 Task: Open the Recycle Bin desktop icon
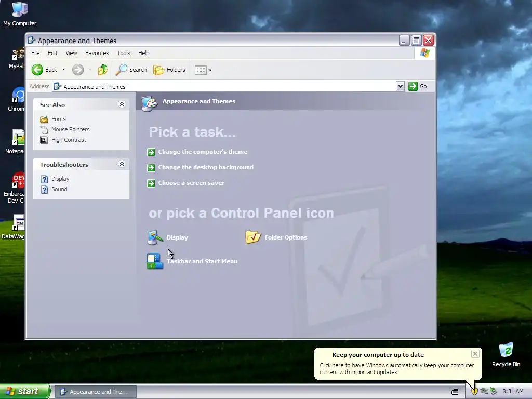pyautogui.click(x=506, y=355)
